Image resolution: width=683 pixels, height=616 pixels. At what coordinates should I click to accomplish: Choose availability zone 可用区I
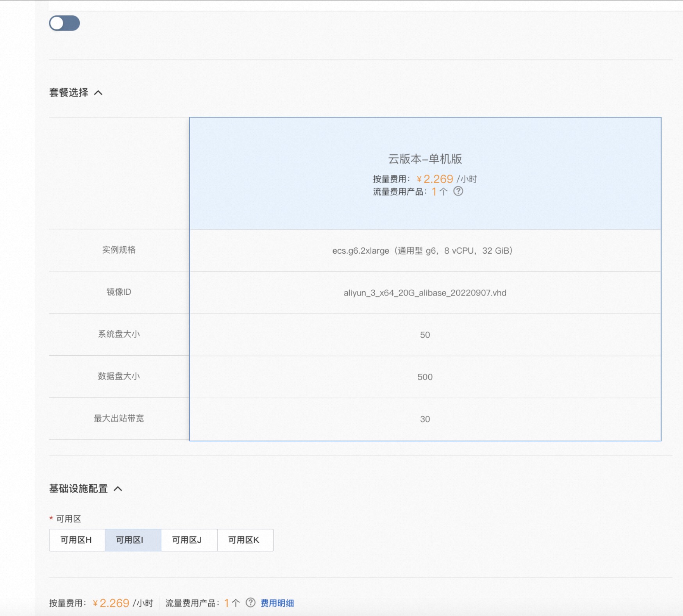(133, 540)
